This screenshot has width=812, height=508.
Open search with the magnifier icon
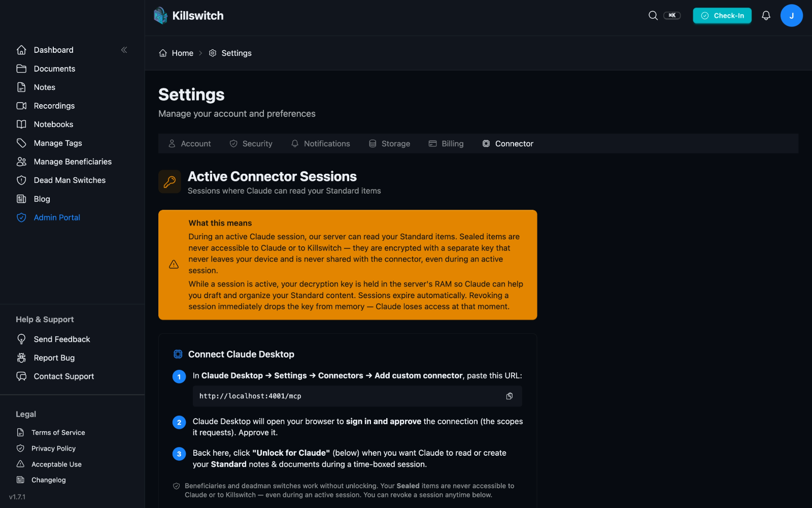click(x=653, y=16)
